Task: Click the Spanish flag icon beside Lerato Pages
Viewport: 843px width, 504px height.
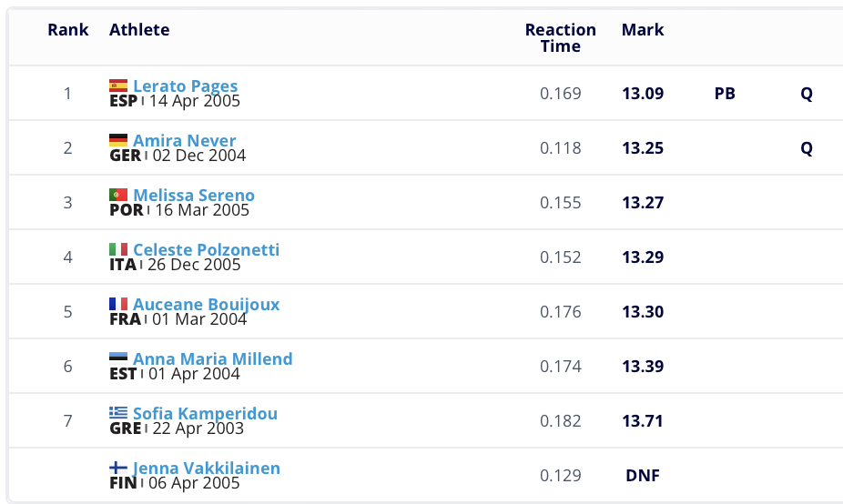Action: [x=118, y=86]
